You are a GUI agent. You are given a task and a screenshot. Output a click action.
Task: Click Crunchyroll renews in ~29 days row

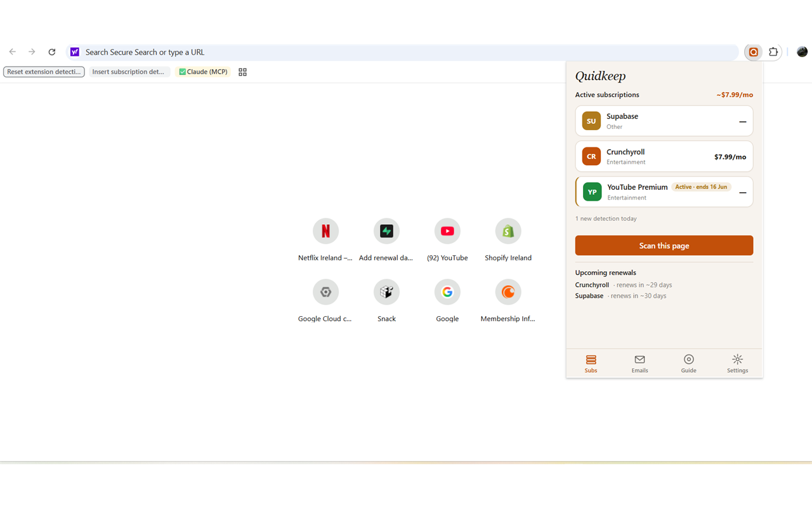coord(624,285)
